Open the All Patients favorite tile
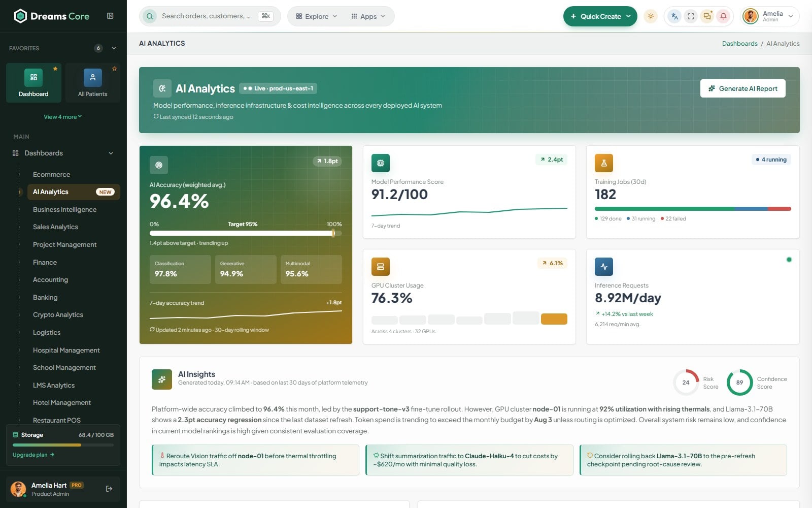Image resolution: width=812 pixels, height=508 pixels. 92,83
